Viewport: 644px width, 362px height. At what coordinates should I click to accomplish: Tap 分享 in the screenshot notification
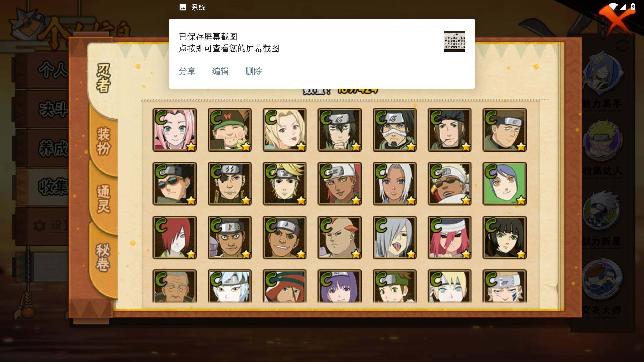[187, 71]
